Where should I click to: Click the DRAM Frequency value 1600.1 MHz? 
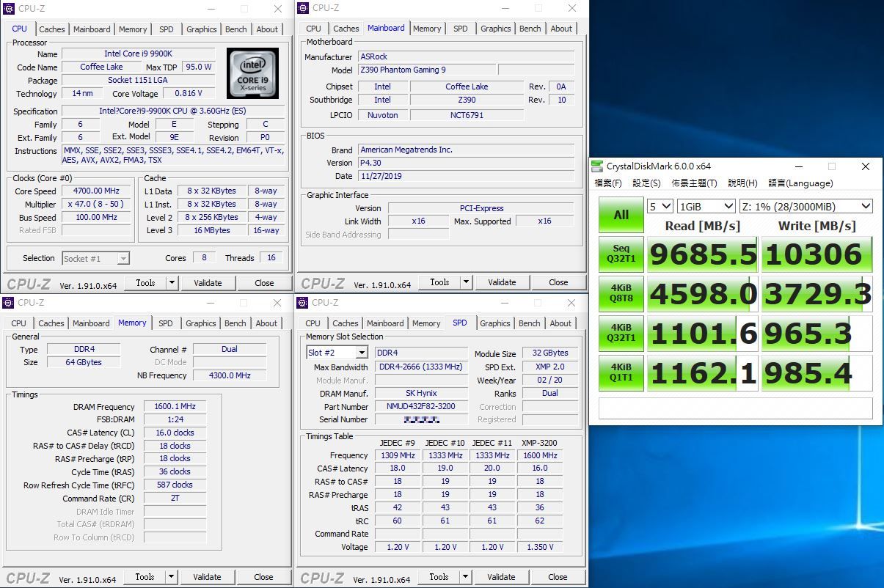[x=175, y=406]
